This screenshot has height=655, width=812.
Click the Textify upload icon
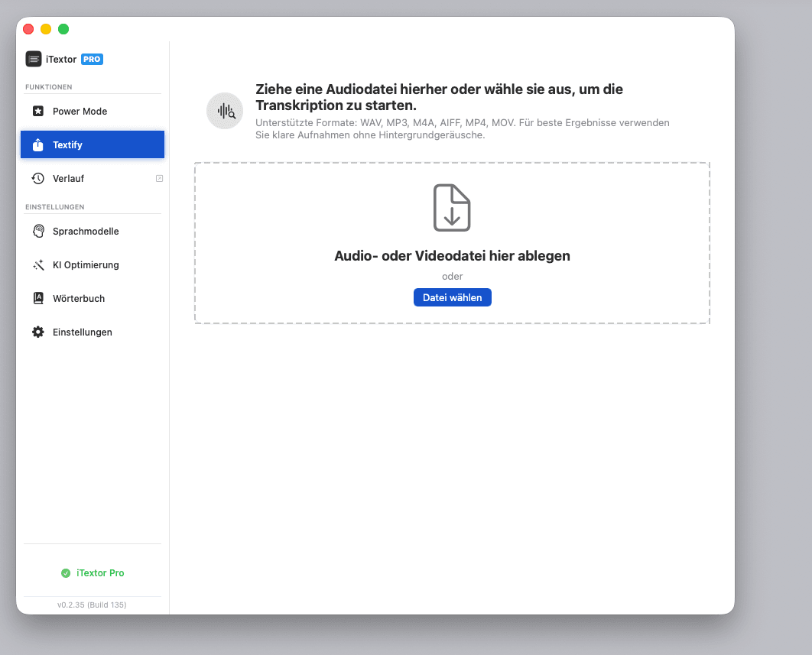click(38, 144)
